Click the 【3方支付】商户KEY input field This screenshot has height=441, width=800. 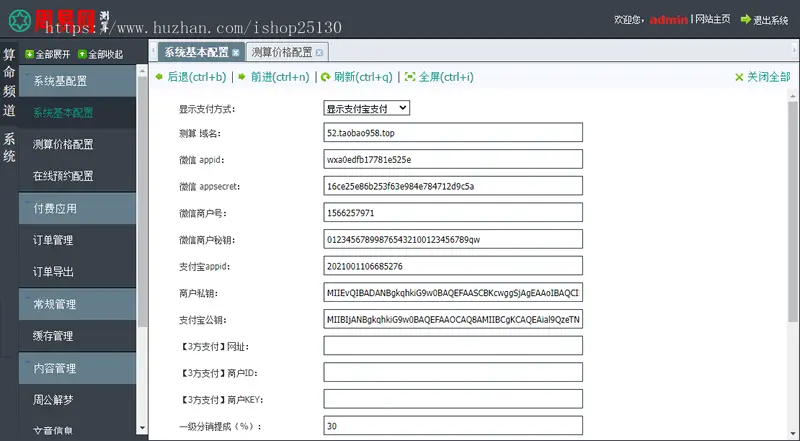tap(453, 399)
